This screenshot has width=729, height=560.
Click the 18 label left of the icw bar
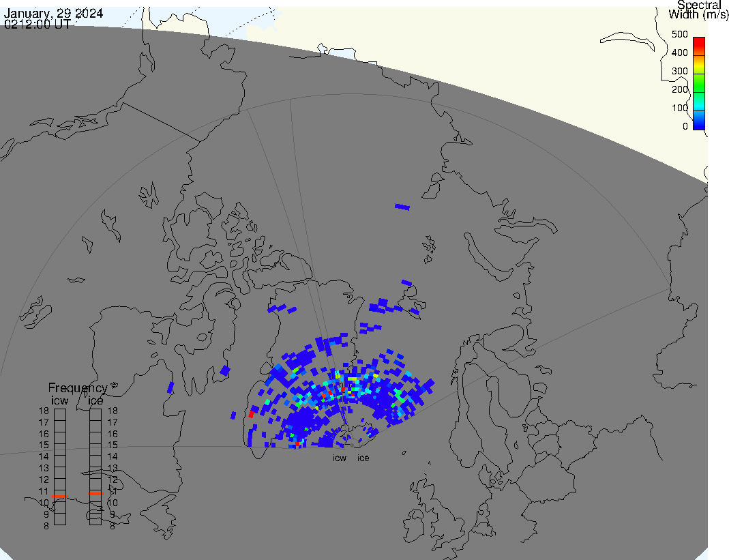coord(44,411)
